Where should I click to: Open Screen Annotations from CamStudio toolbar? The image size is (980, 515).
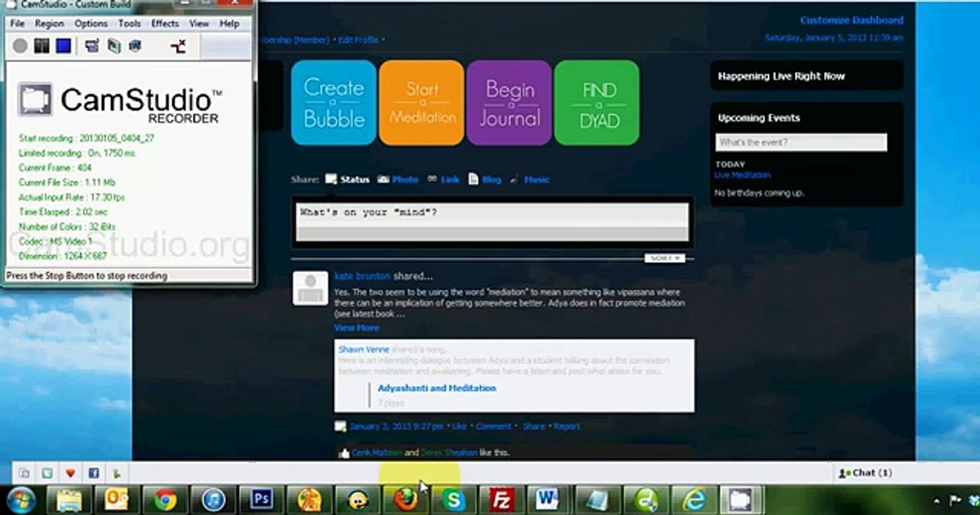pyautogui.click(x=114, y=46)
